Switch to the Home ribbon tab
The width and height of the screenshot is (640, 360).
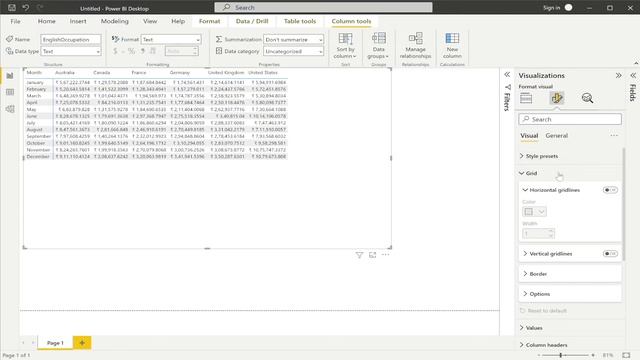tap(47, 21)
